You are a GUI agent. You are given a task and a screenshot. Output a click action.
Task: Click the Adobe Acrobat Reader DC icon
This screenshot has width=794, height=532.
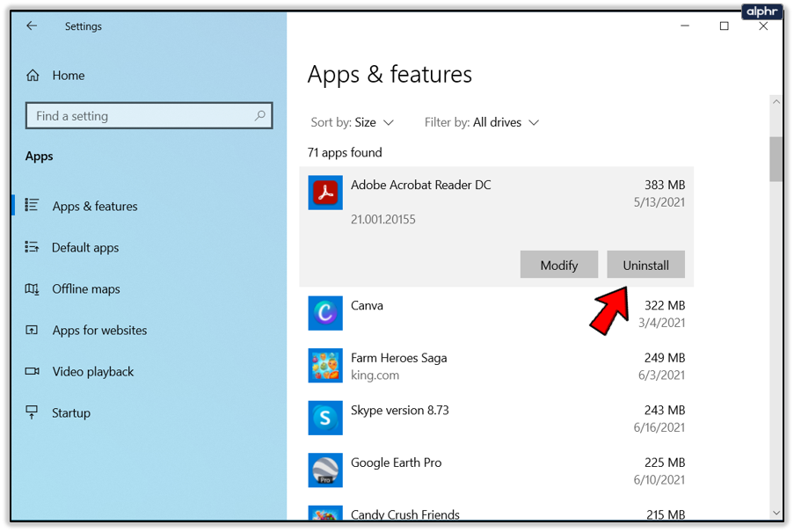325,193
